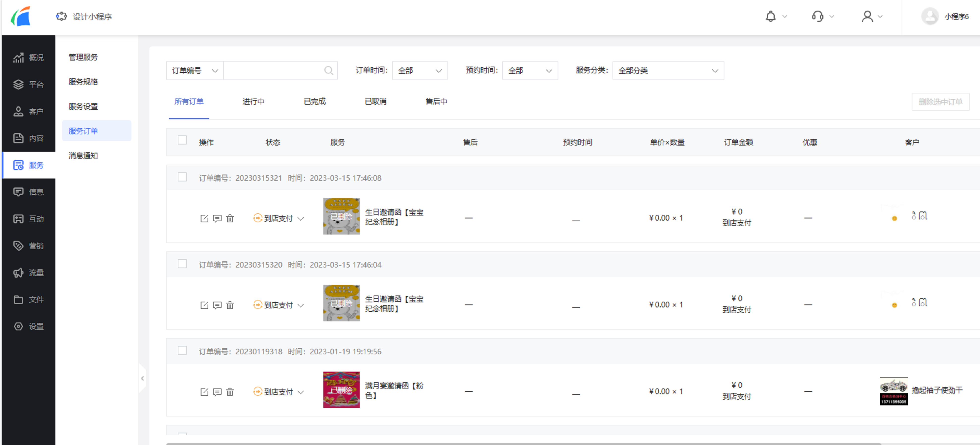
Task: Check the box for order 20230119318
Action: pos(182,351)
